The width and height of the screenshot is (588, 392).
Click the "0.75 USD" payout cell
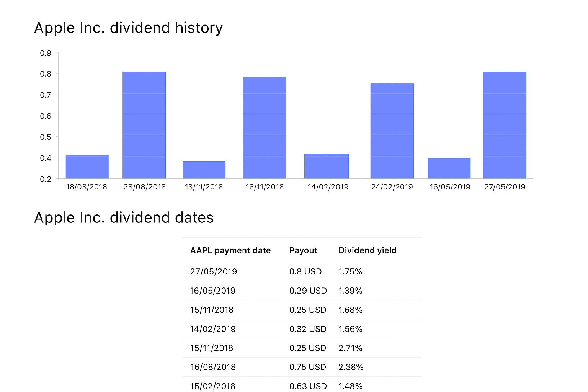click(308, 367)
